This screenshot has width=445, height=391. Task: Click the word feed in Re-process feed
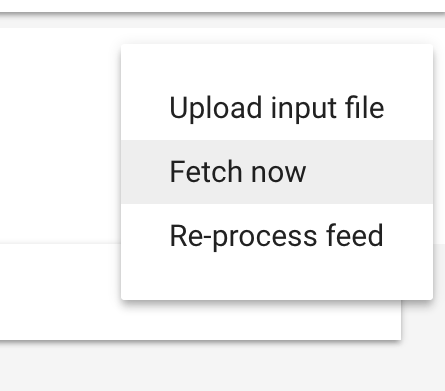click(x=355, y=235)
